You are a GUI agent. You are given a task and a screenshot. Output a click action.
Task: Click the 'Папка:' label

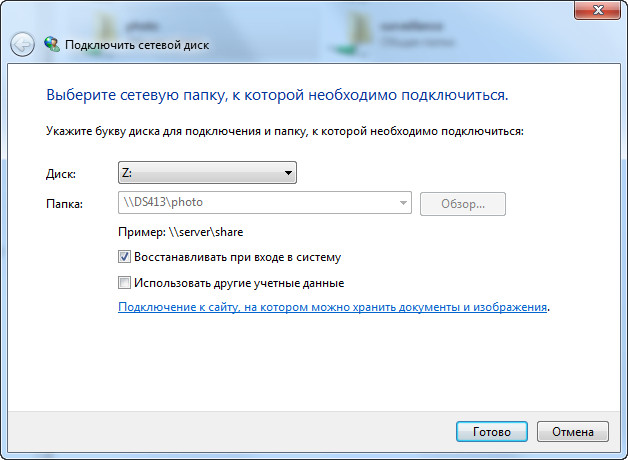(65, 203)
